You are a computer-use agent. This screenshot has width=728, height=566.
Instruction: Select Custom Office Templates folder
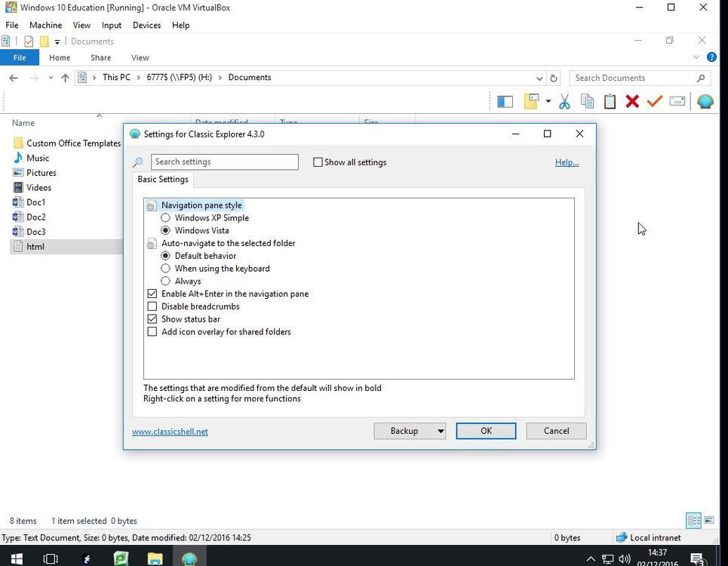click(x=67, y=143)
